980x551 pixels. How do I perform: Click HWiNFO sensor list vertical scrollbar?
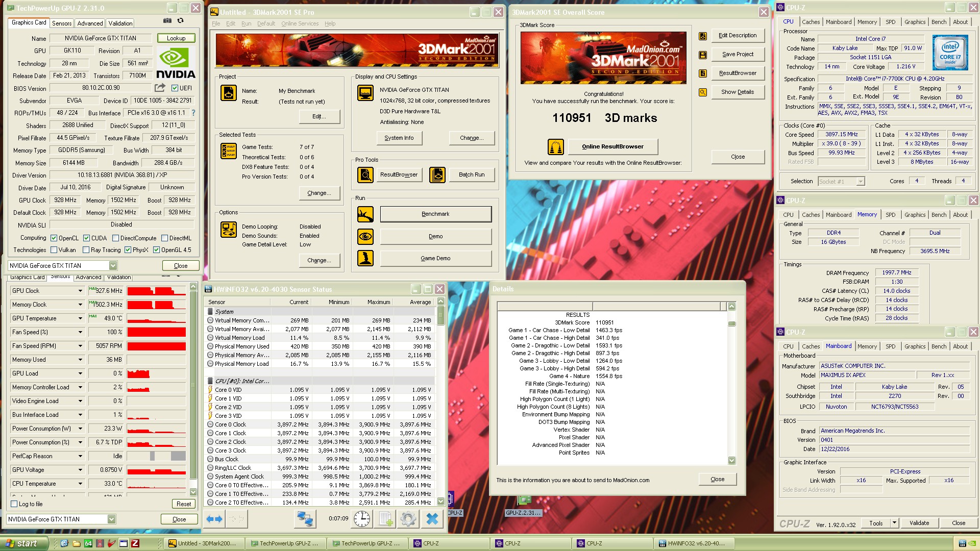click(x=440, y=402)
